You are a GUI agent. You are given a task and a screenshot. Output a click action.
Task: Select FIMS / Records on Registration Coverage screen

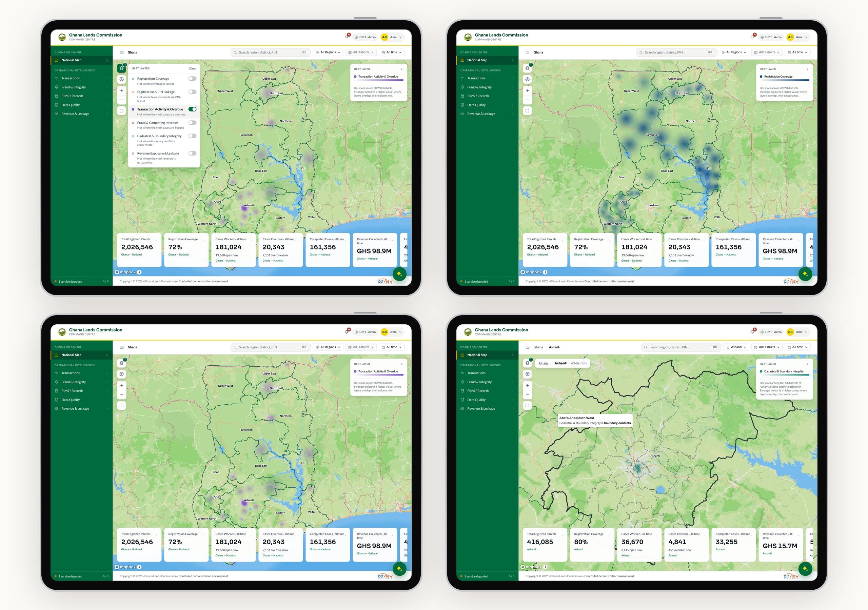(487, 96)
